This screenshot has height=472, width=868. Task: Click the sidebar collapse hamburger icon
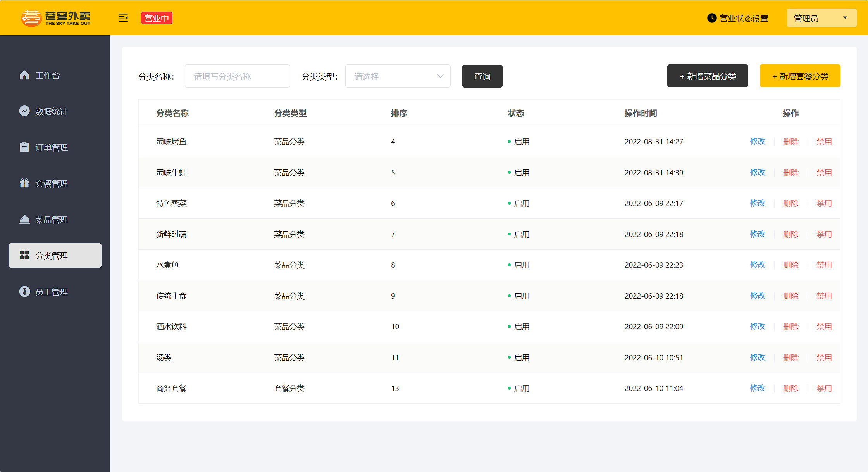click(123, 18)
